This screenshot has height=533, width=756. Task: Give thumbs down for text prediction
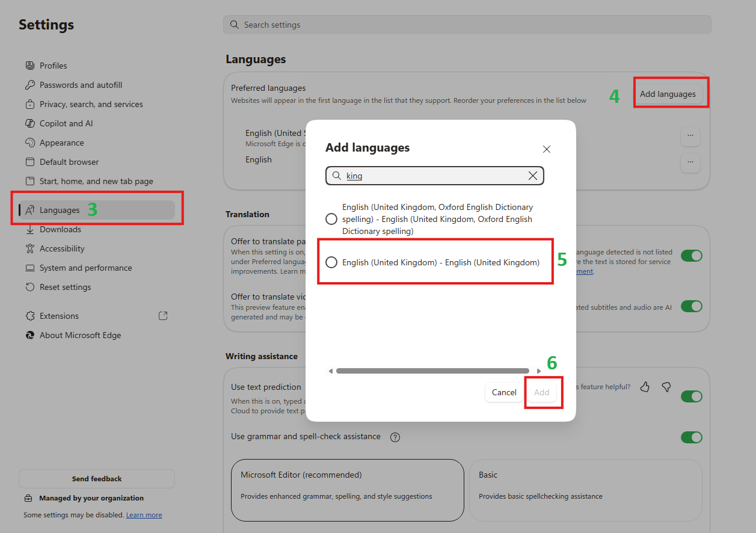pos(666,387)
